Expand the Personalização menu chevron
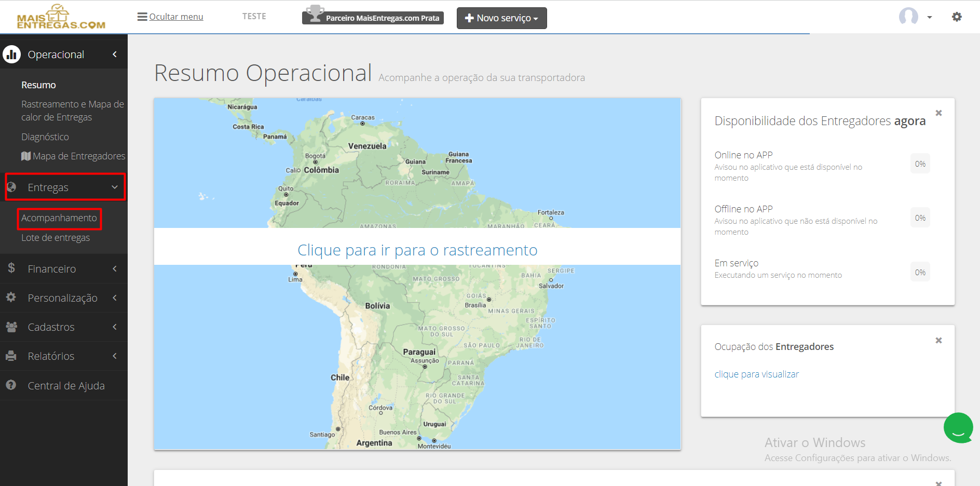This screenshot has width=980, height=486. tap(115, 298)
